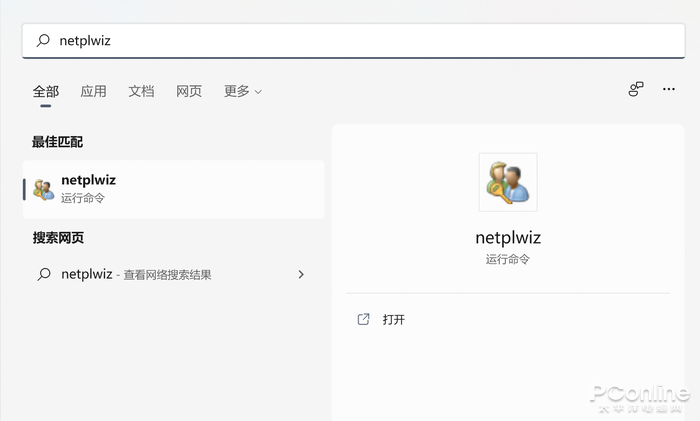Switch to the 网页 tab

(x=189, y=92)
